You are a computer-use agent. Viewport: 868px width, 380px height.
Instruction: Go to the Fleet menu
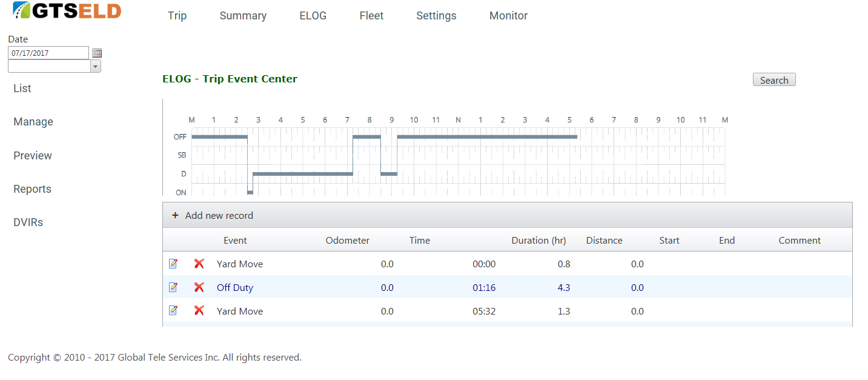pos(371,16)
